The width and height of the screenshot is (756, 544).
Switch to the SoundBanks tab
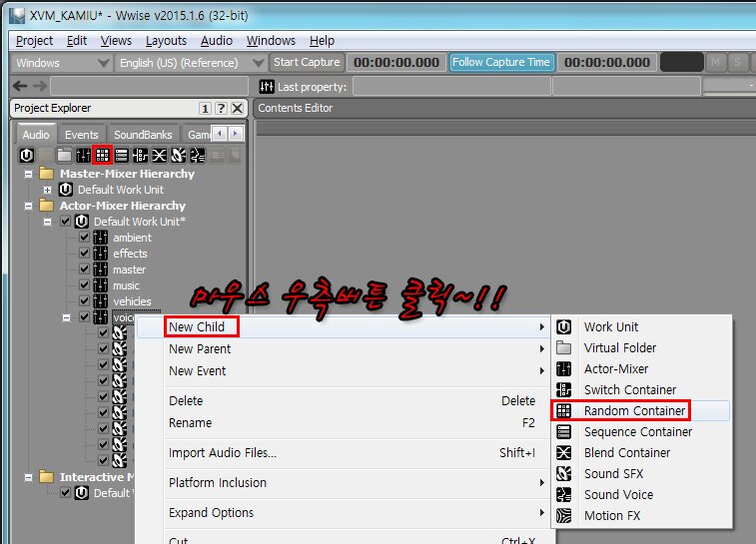(x=143, y=135)
